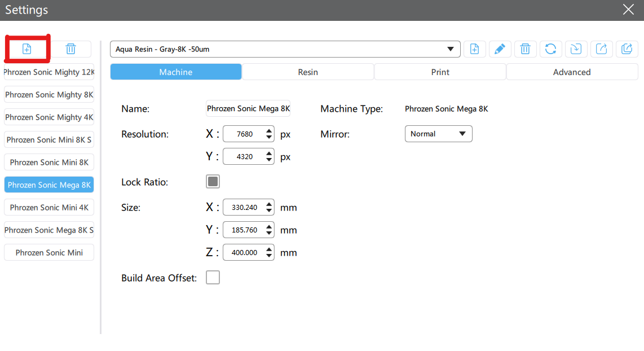Click the machine Name input field
Screen dimensions: 644x351
[x=248, y=108]
